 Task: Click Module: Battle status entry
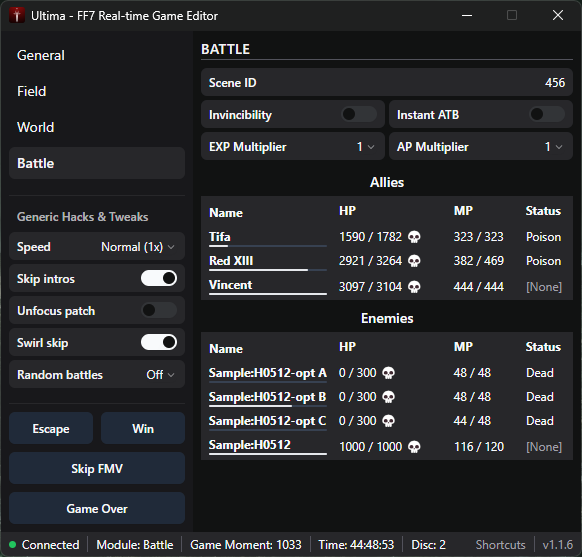pyautogui.click(x=135, y=545)
